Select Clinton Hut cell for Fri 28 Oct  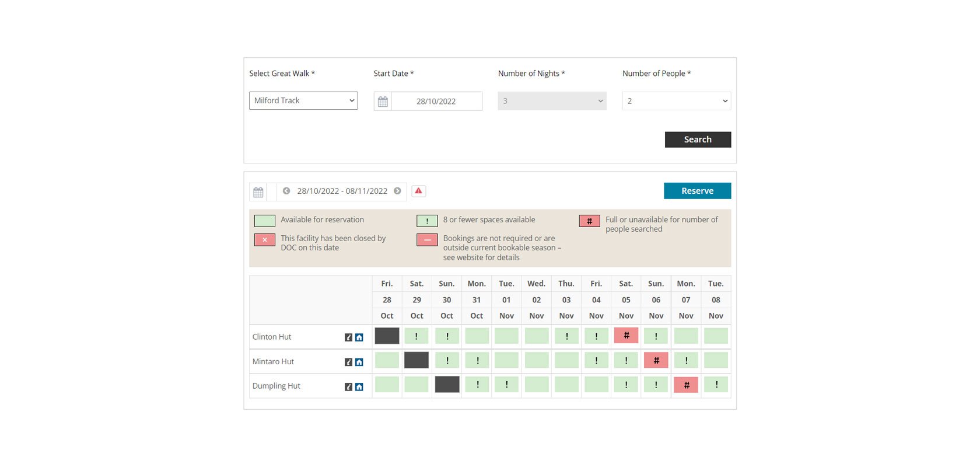(x=387, y=336)
